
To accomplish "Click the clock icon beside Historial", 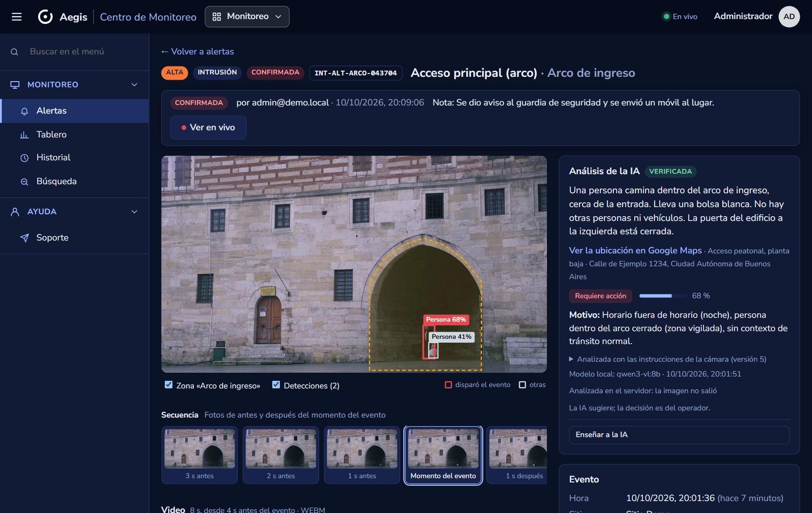I will [x=24, y=157].
